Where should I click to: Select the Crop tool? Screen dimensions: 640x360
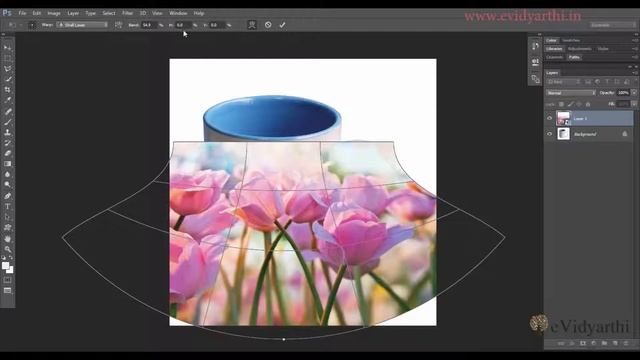7,90
